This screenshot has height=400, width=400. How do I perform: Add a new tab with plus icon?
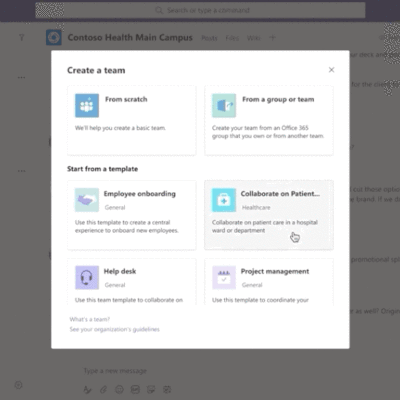(272, 38)
